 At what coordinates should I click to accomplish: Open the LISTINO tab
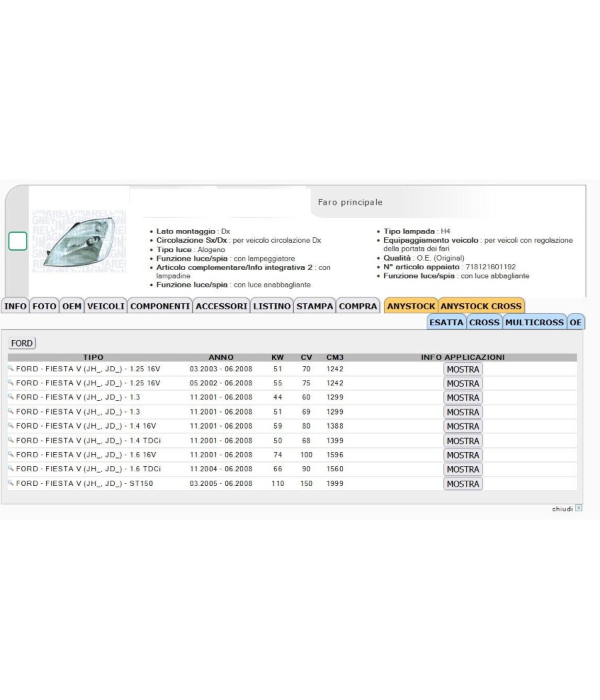272,306
